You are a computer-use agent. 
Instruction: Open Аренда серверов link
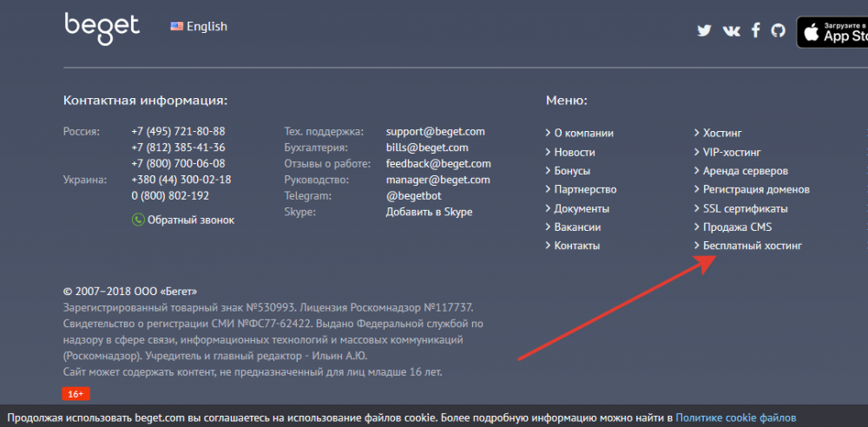pos(746,171)
